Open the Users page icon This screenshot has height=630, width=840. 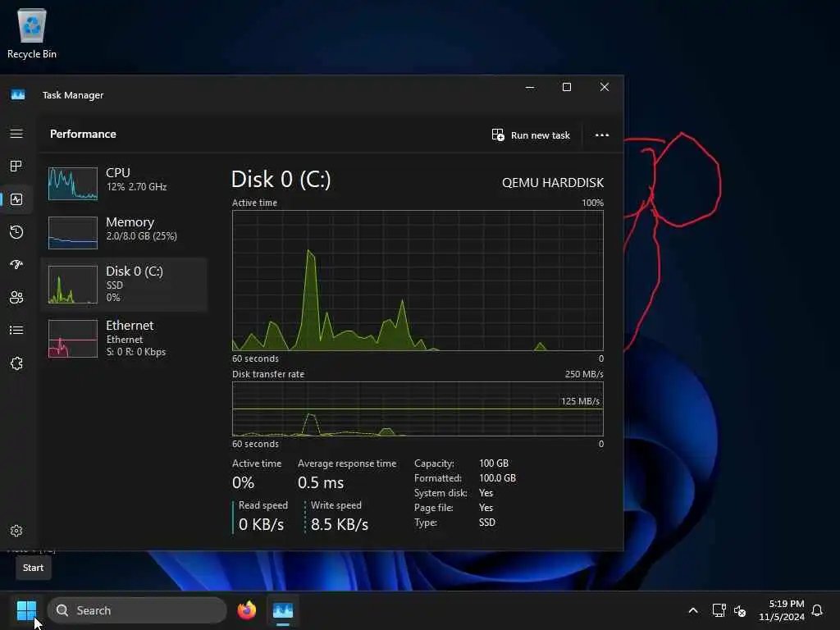pos(16,297)
